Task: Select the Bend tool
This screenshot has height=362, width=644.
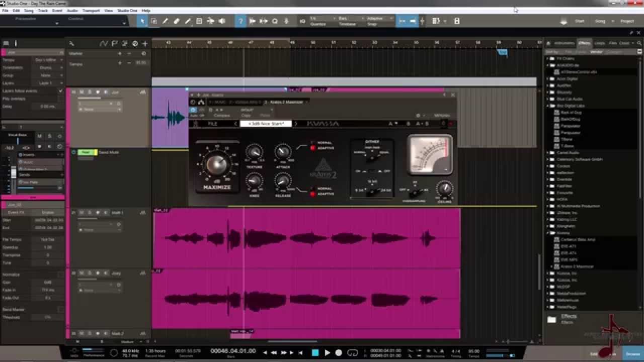Action: click(211, 21)
